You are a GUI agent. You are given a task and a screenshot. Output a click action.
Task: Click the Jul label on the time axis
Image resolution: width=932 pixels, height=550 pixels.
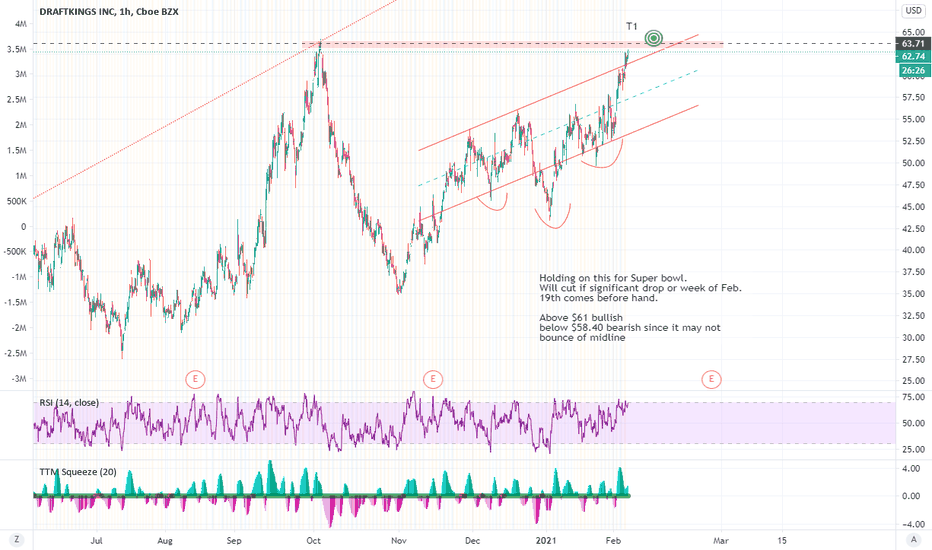pyautogui.click(x=96, y=540)
